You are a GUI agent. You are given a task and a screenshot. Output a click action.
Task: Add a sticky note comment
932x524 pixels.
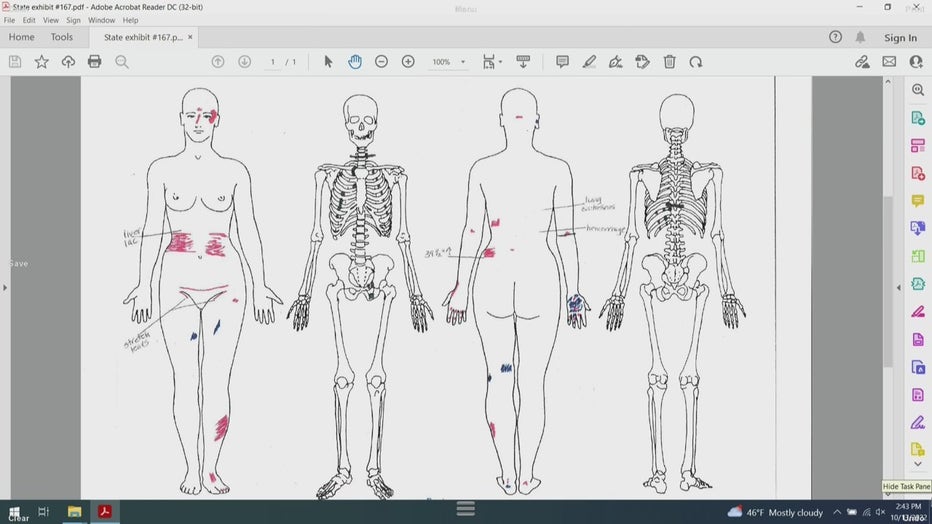(x=562, y=62)
